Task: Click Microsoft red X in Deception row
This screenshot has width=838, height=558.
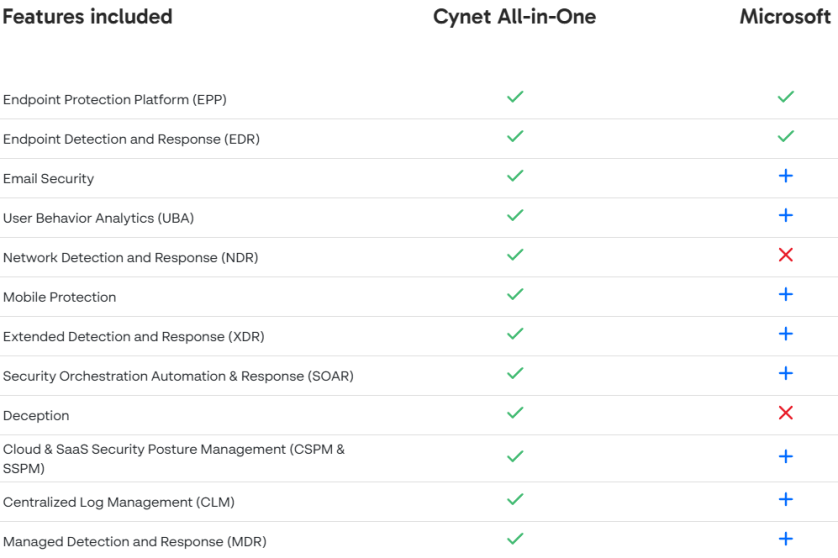Action: [x=785, y=413]
